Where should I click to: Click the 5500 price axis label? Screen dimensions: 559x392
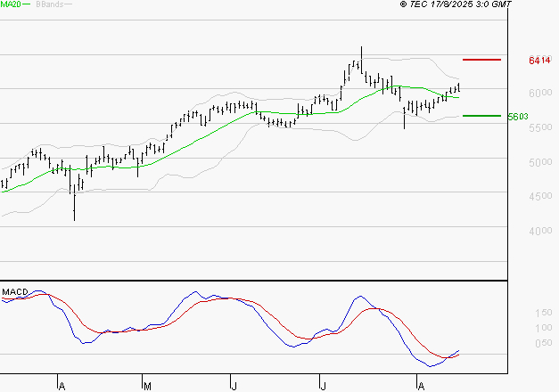pos(539,129)
